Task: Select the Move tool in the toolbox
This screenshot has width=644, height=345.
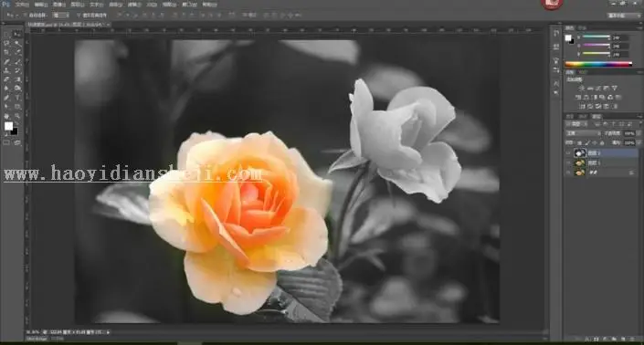Action: click(x=17, y=35)
